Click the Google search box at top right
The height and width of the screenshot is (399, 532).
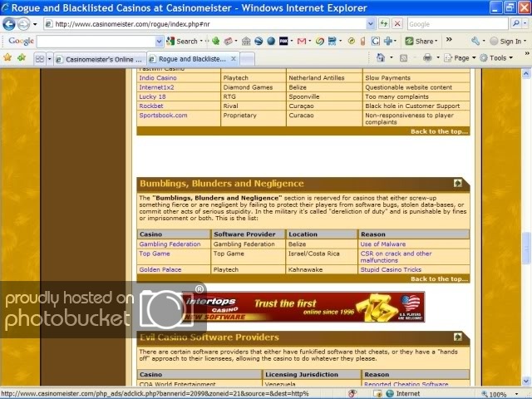[x=458, y=24]
